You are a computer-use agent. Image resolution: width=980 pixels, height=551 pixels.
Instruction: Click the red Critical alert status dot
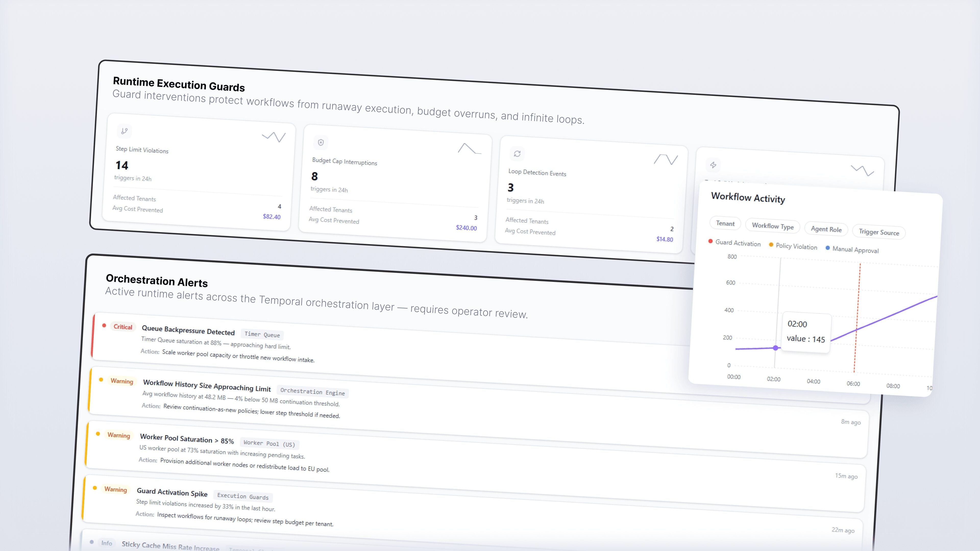(x=104, y=325)
